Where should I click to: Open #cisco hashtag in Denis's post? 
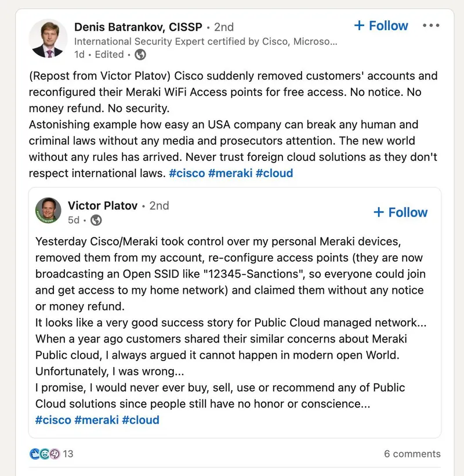point(187,173)
